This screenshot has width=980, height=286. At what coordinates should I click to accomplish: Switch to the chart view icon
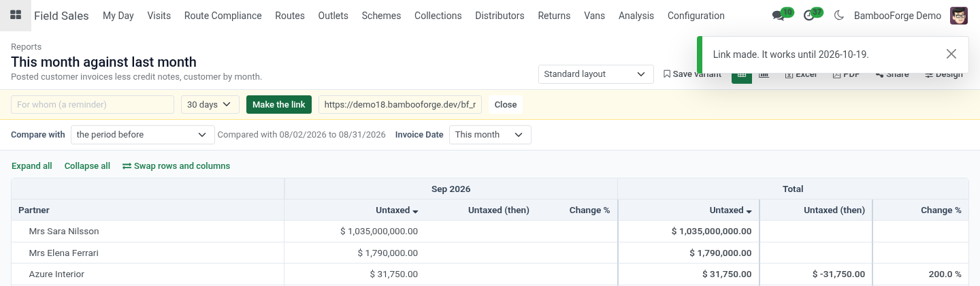pyautogui.click(x=764, y=74)
